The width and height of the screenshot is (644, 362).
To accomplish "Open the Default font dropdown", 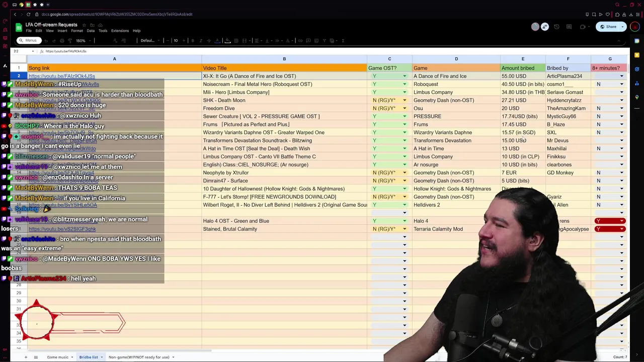I will tap(150, 41).
